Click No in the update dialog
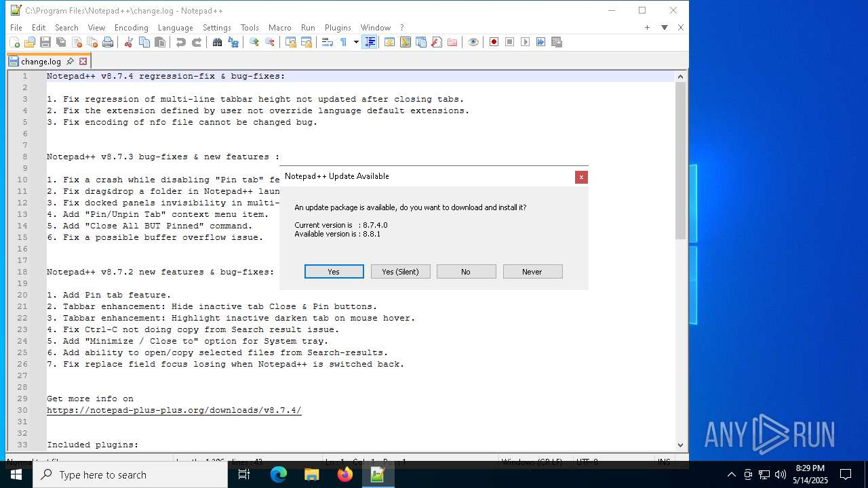This screenshot has height=488, width=868. [x=466, y=271]
